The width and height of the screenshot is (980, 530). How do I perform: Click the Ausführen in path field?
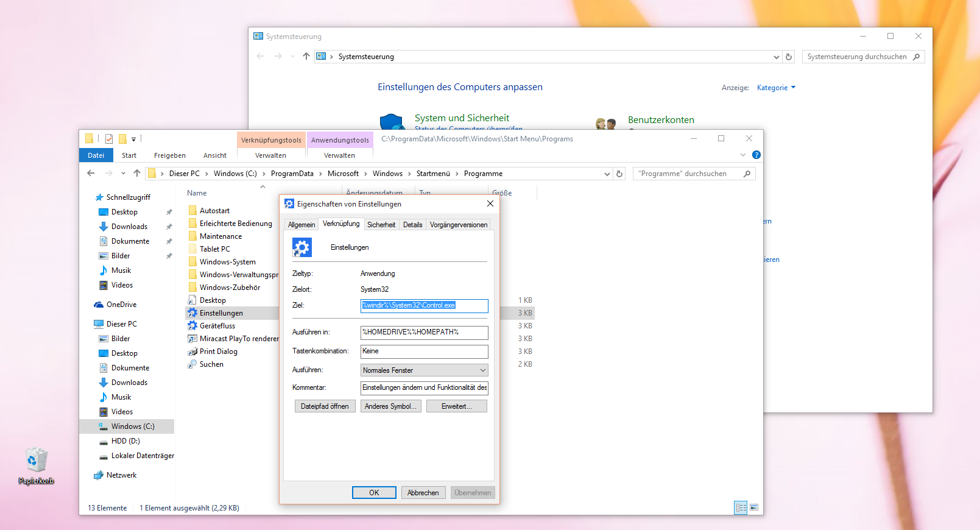tap(425, 333)
